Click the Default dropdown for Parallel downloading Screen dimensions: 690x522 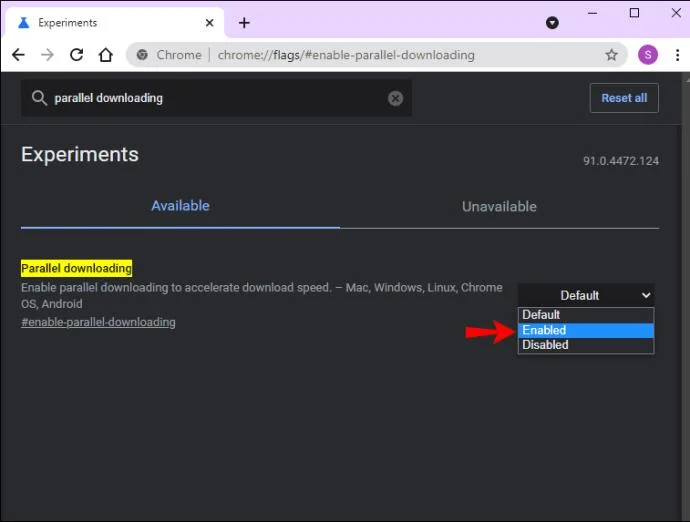586,295
